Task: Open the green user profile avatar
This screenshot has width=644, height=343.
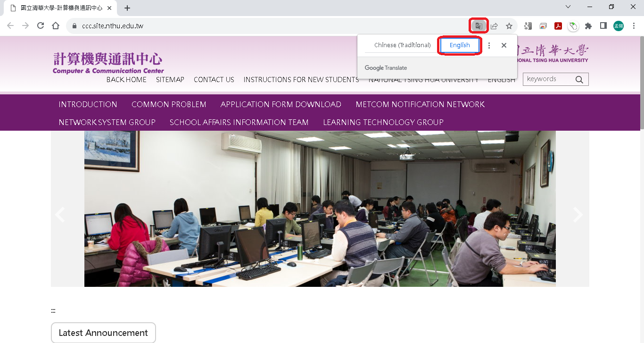Action: [x=619, y=26]
